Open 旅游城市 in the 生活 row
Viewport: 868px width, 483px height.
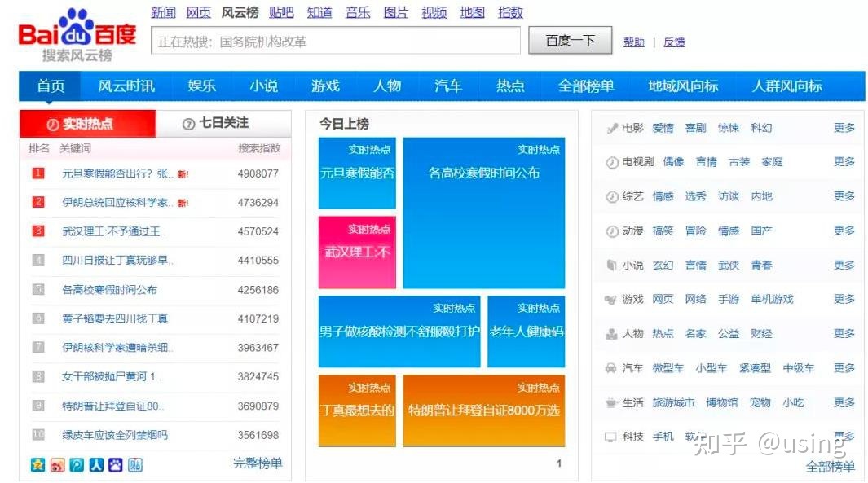coord(673,403)
